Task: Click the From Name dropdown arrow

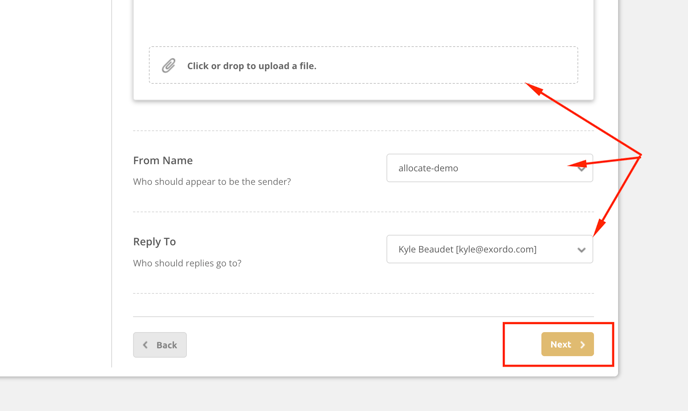Action: pyautogui.click(x=581, y=168)
